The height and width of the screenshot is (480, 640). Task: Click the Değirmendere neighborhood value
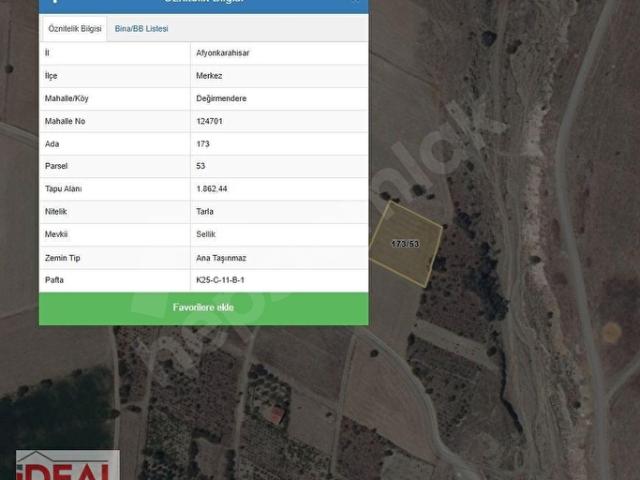click(221, 98)
